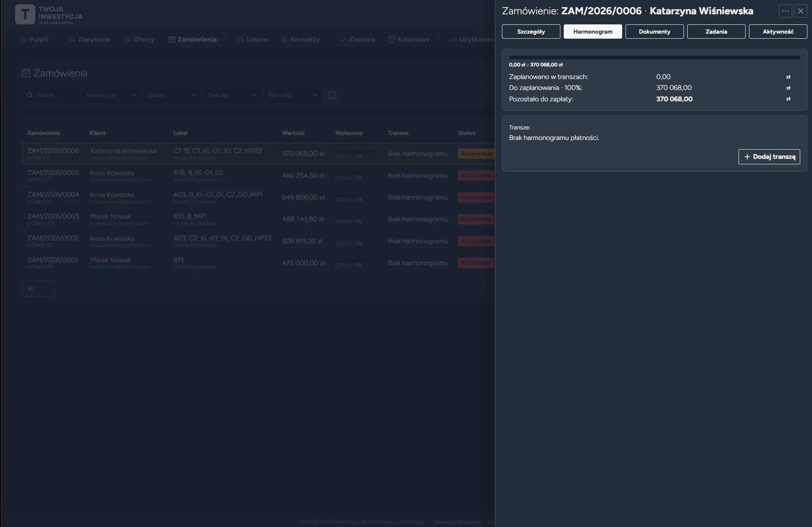Image resolution: width=812 pixels, height=527 pixels.
Task: Open the Kalendarz page
Action: point(409,40)
